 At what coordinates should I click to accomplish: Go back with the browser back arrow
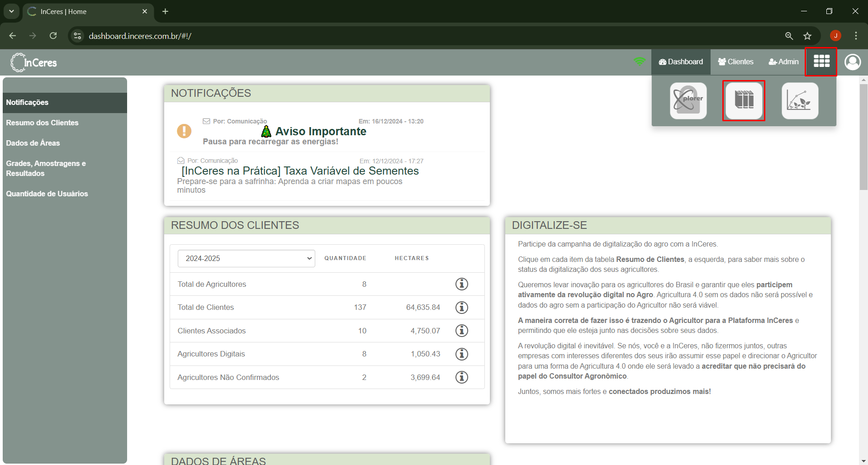[x=13, y=36]
